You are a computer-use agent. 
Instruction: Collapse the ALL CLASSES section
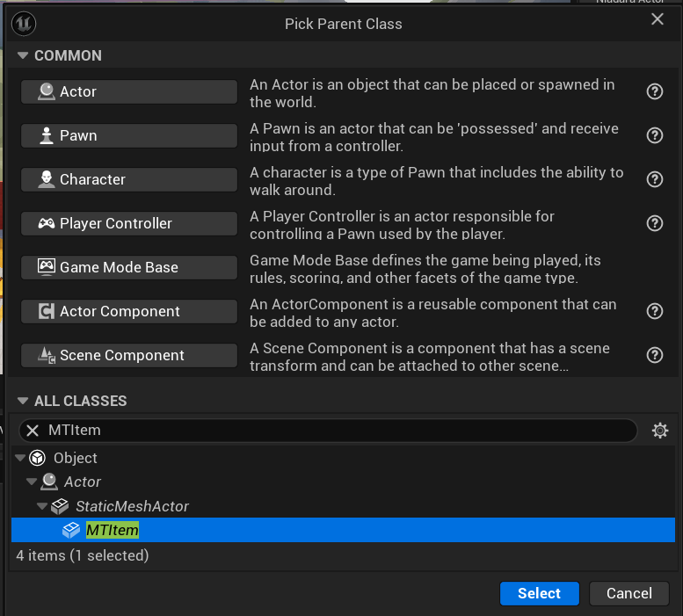point(23,401)
